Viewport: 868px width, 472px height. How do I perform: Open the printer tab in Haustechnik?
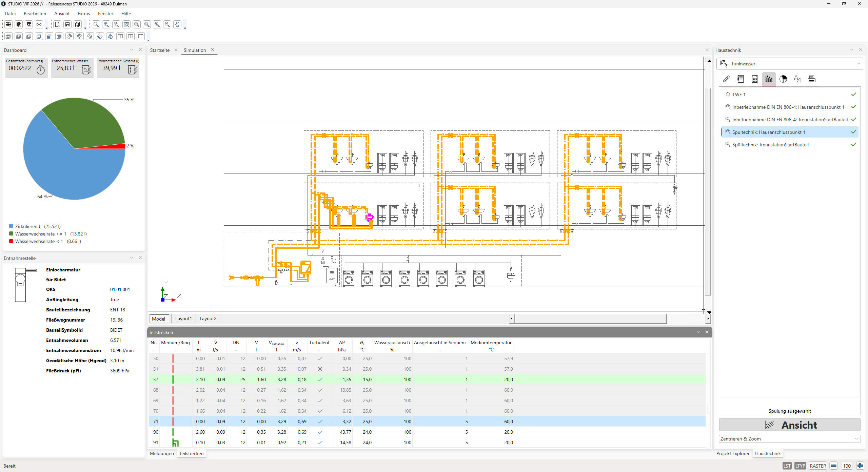pyautogui.click(x=812, y=79)
